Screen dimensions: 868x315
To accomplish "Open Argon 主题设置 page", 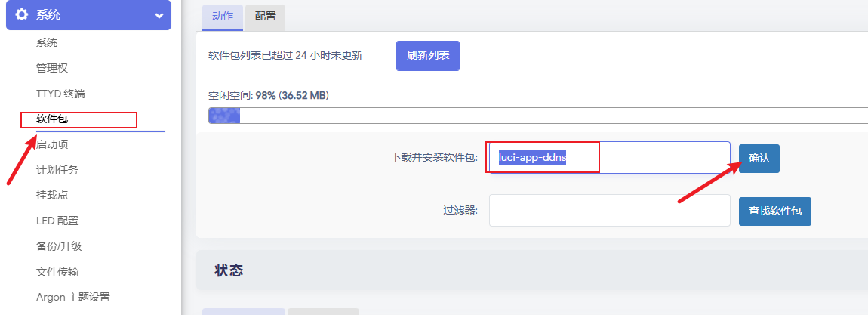I will (x=73, y=298).
